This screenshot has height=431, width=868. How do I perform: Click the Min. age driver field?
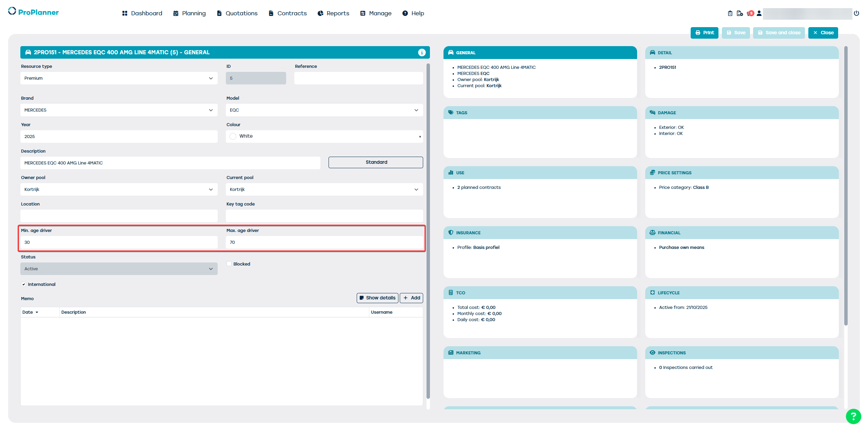[119, 242]
